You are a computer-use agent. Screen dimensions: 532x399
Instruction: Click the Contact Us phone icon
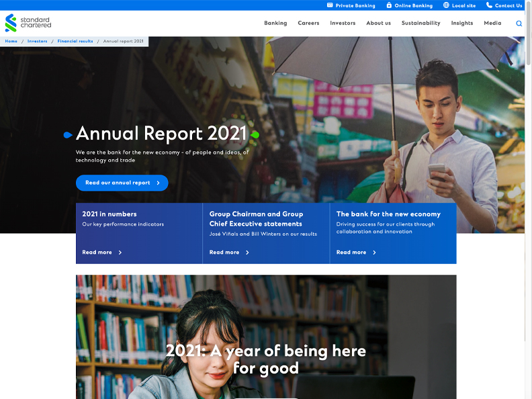pos(489,5)
